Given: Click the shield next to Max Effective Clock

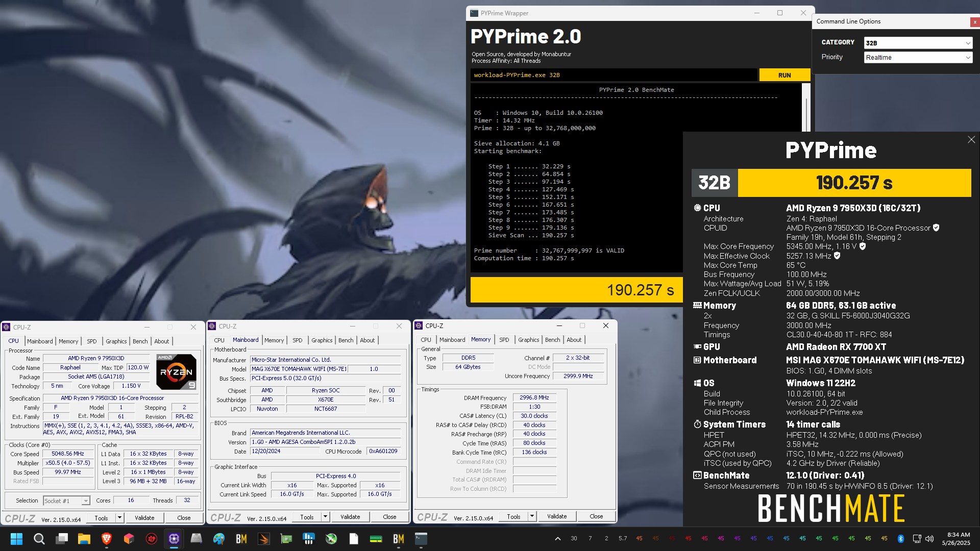Looking at the screenshot, I should point(837,256).
